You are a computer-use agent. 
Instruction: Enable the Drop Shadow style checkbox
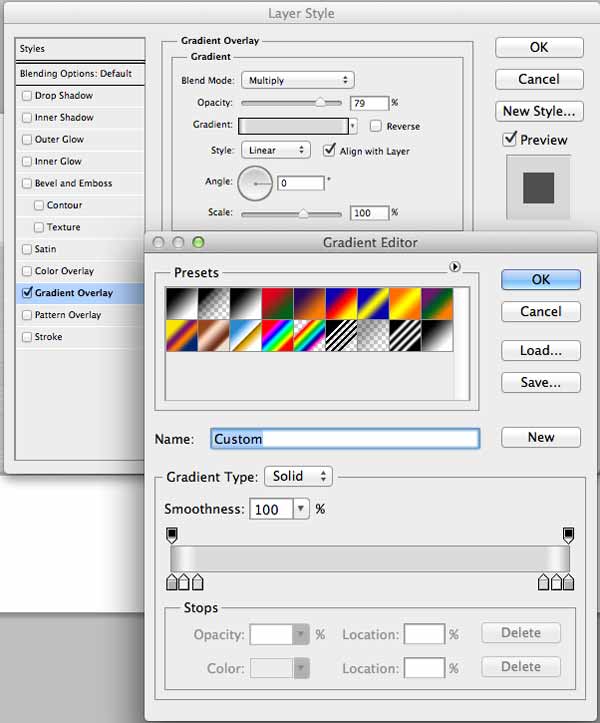[27, 95]
